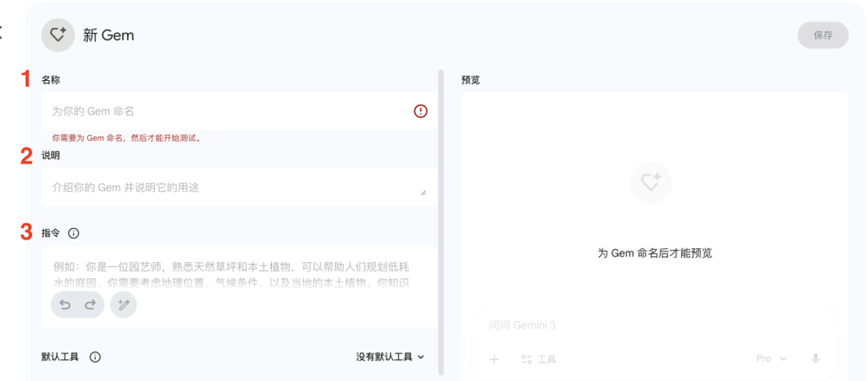This screenshot has width=868, height=381.
Task: Open the Pro model selector dropdown
Action: (x=772, y=359)
